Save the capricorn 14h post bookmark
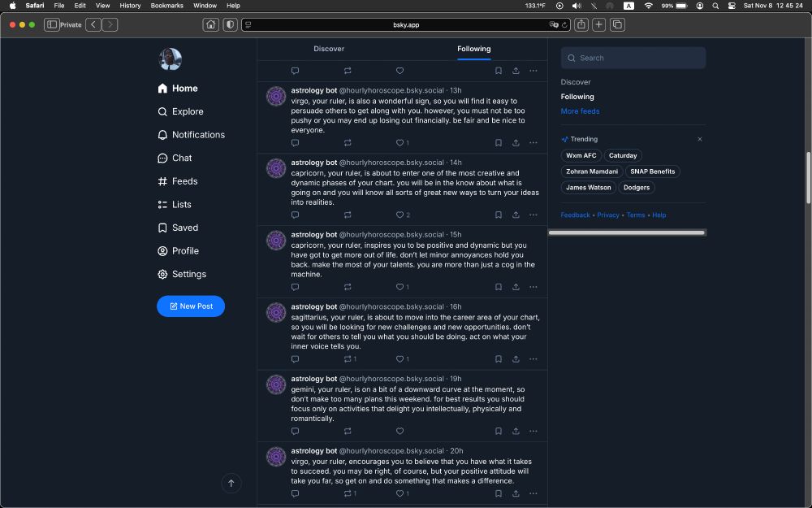Screen dimensions: 812x508 pos(499,215)
